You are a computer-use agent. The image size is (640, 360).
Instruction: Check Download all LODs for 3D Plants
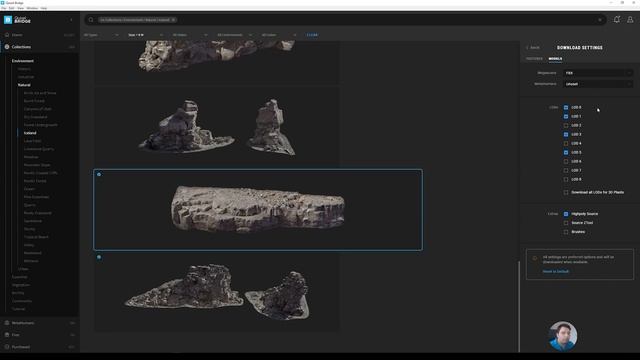[x=566, y=192]
